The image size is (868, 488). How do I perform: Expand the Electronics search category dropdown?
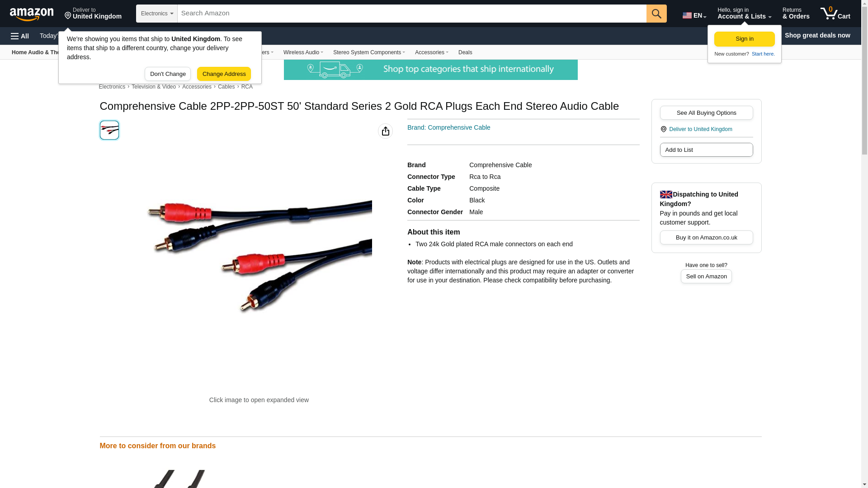point(157,14)
